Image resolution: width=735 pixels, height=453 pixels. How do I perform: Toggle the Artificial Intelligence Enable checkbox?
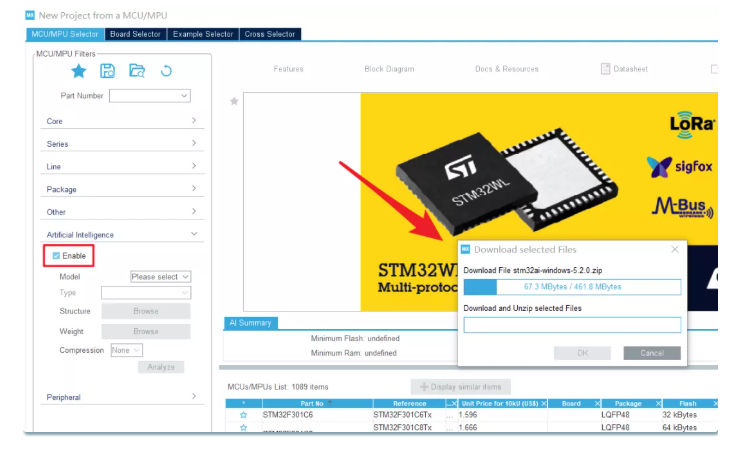(56, 256)
